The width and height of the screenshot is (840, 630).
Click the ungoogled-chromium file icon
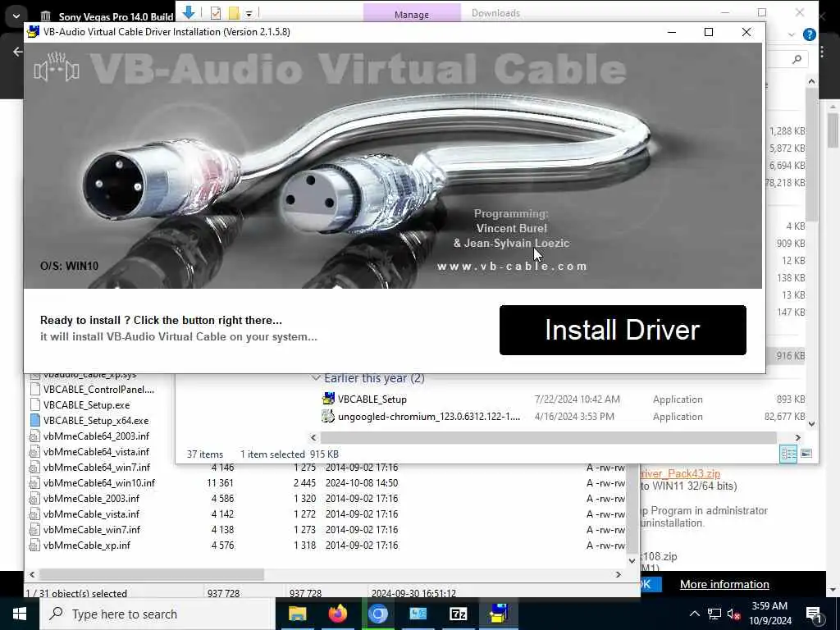click(328, 416)
